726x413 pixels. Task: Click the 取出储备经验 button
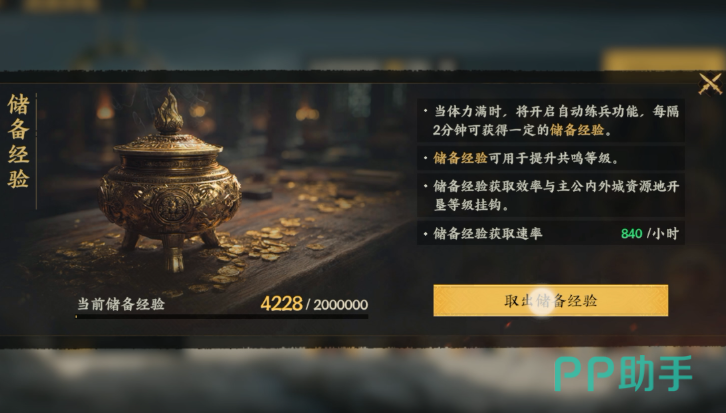[x=551, y=301]
